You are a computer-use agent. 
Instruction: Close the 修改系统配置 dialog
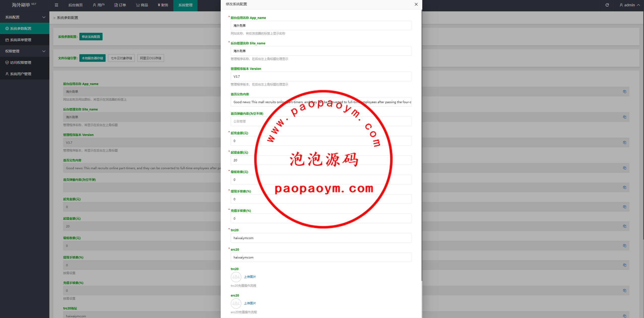(x=416, y=4)
